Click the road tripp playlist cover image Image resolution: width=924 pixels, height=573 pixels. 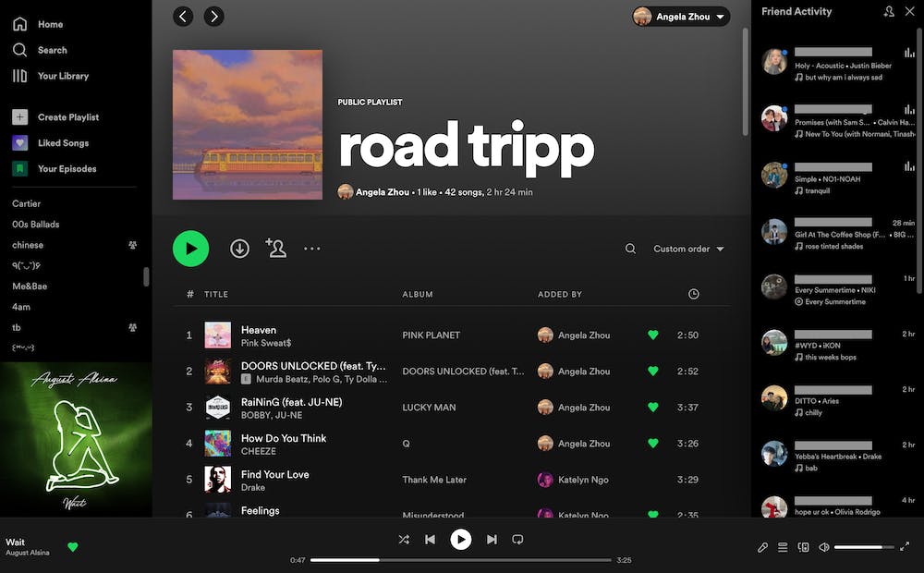click(x=248, y=125)
